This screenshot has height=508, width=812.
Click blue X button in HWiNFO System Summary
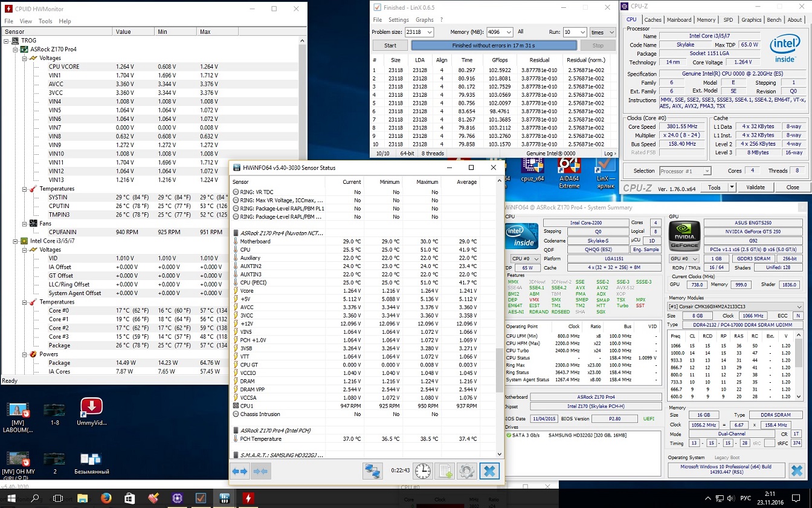[x=797, y=471]
